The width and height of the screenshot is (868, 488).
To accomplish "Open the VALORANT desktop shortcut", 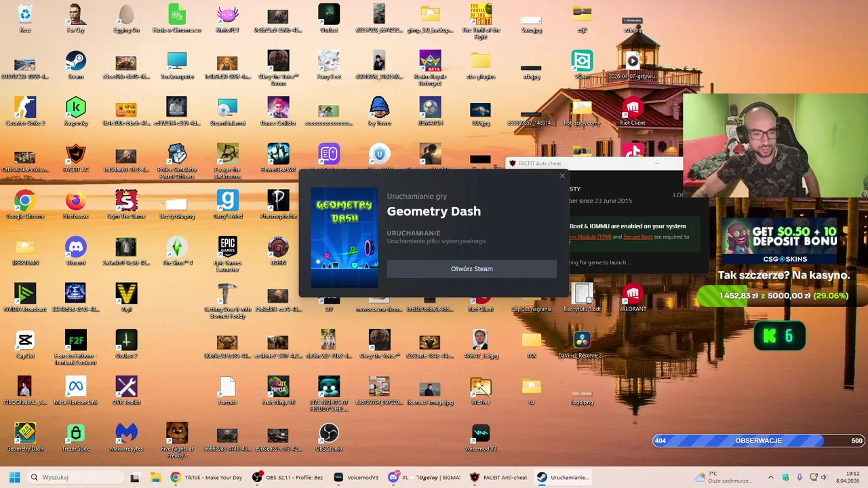I will pyautogui.click(x=633, y=298).
